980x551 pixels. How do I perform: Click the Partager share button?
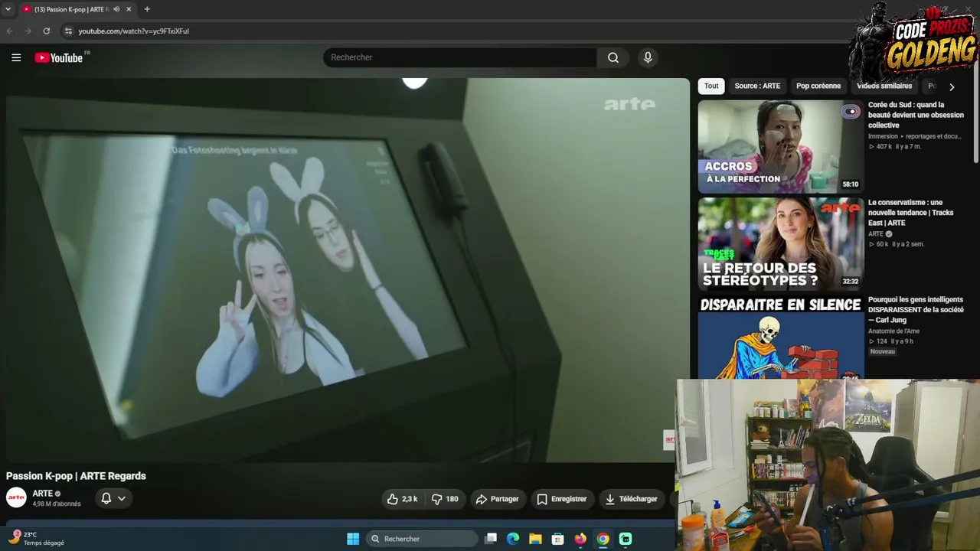[x=498, y=499]
